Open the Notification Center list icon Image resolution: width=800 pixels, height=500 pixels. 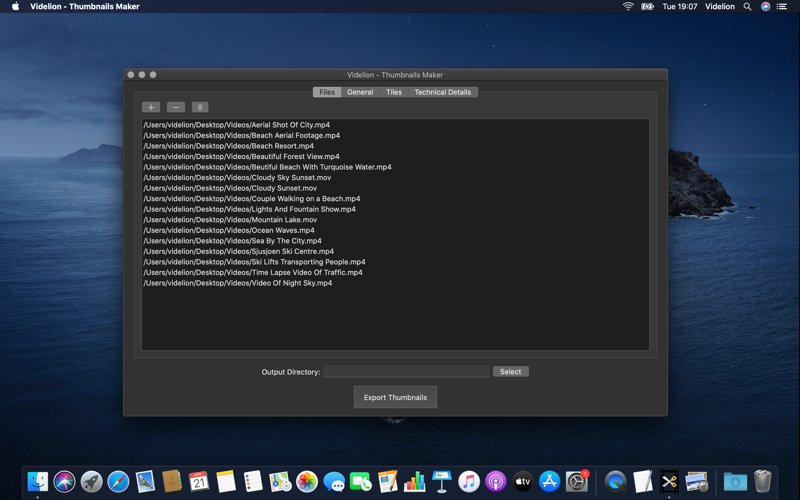(782, 7)
